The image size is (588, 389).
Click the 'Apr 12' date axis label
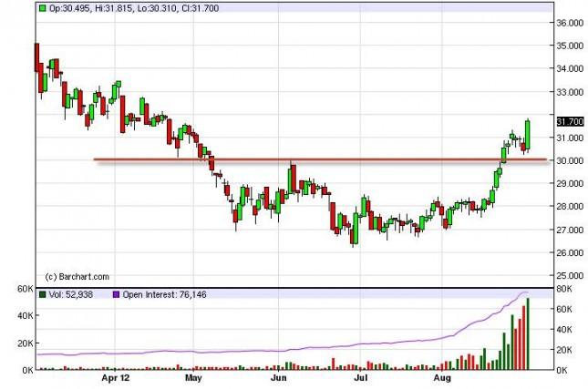click(x=116, y=378)
